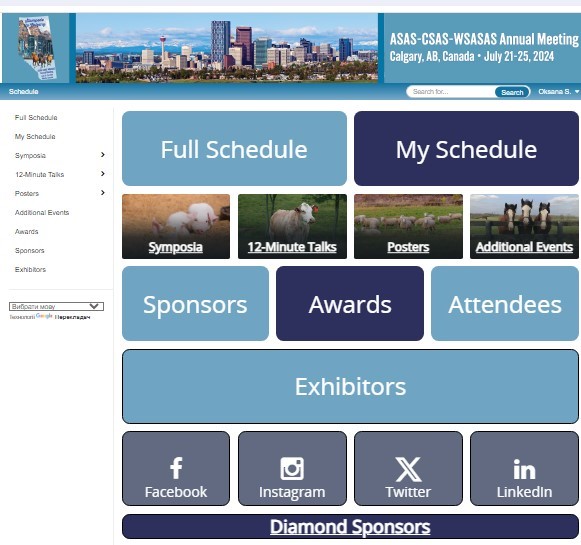The image size is (581, 545).
Task: Follow the Diamond Sponsors link
Action: point(350,526)
